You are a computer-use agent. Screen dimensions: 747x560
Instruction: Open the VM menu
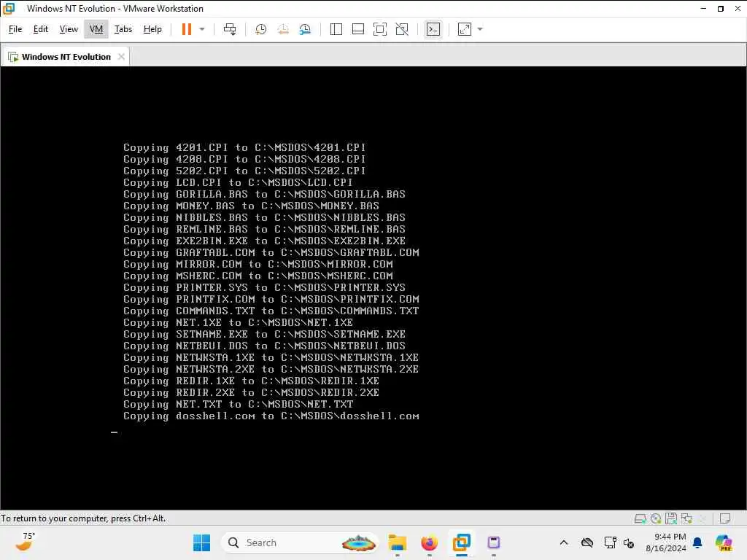(x=96, y=29)
